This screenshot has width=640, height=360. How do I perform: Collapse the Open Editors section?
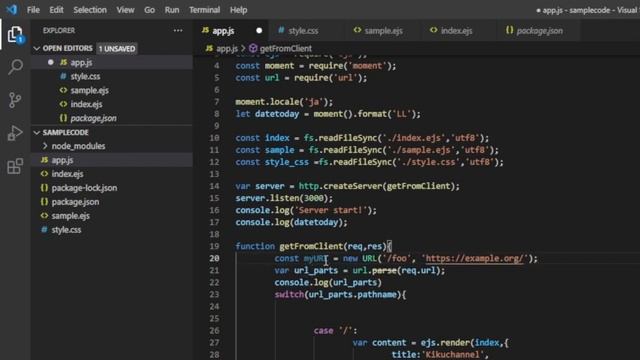click(x=37, y=49)
